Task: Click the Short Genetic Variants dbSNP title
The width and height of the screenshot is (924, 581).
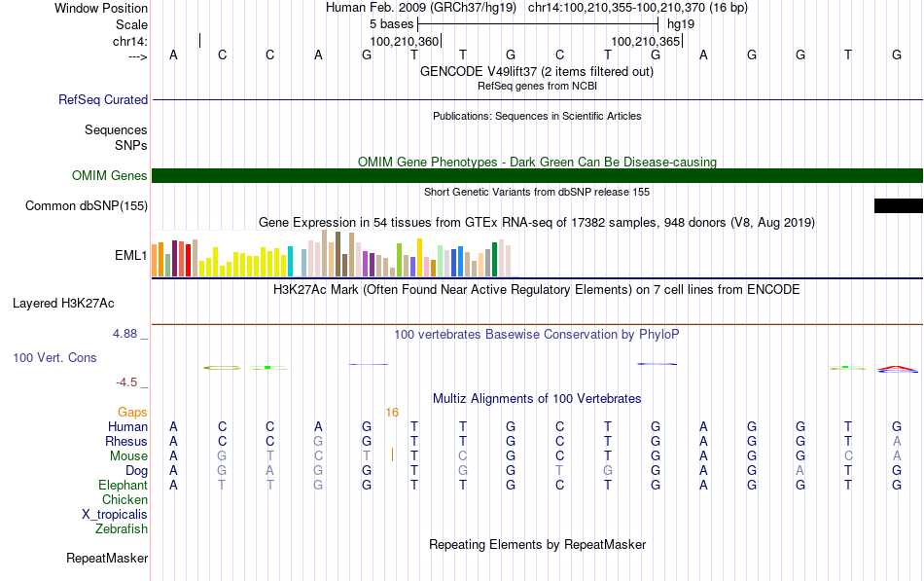Action: [537, 192]
